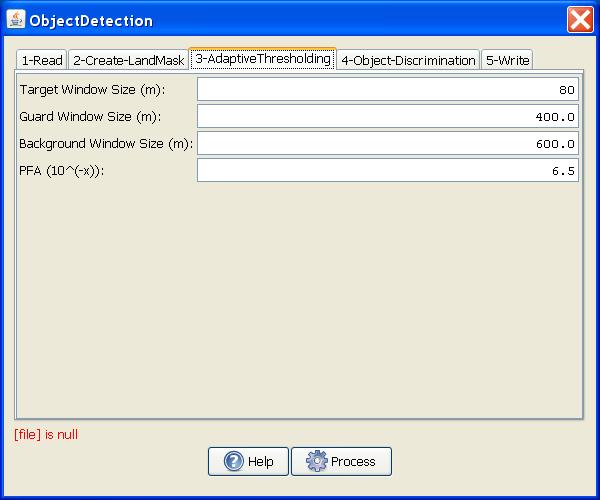Click the 'Background Window Size (m):' label
The image size is (600, 500).
[x=106, y=143]
